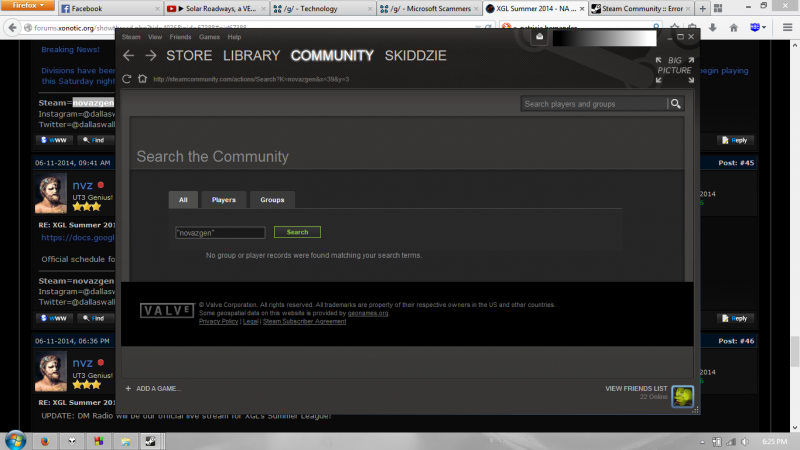Click the green Search button
This screenshot has height=450, width=800.
(297, 232)
